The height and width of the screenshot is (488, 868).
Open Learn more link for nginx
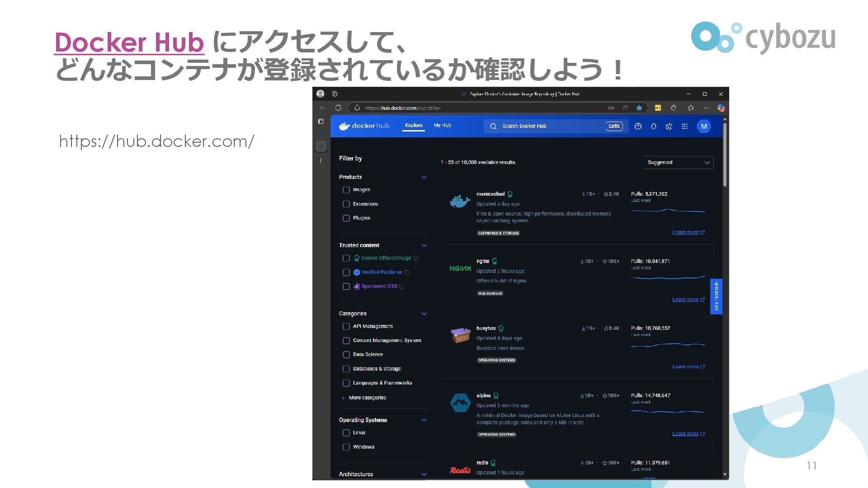coord(689,300)
